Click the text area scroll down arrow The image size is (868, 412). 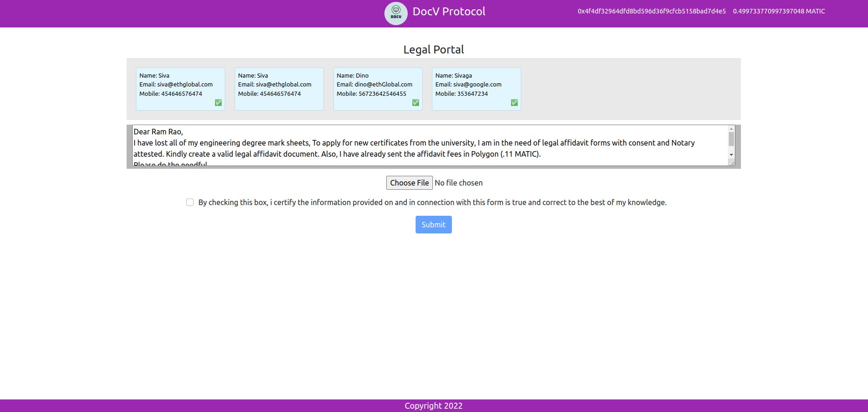pos(731,155)
